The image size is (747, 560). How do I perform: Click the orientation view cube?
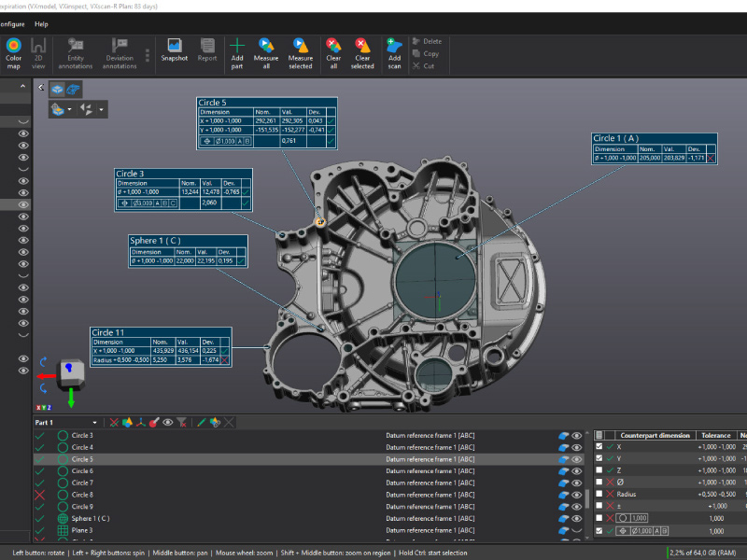70,371
